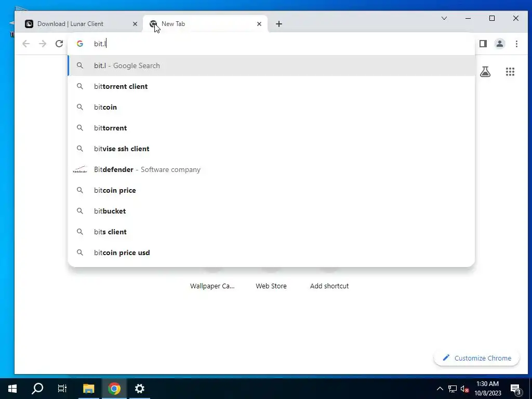The height and width of the screenshot is (399, 532).
Task: Open File Explorer from the taskbar
Action: tap(88, 389)
